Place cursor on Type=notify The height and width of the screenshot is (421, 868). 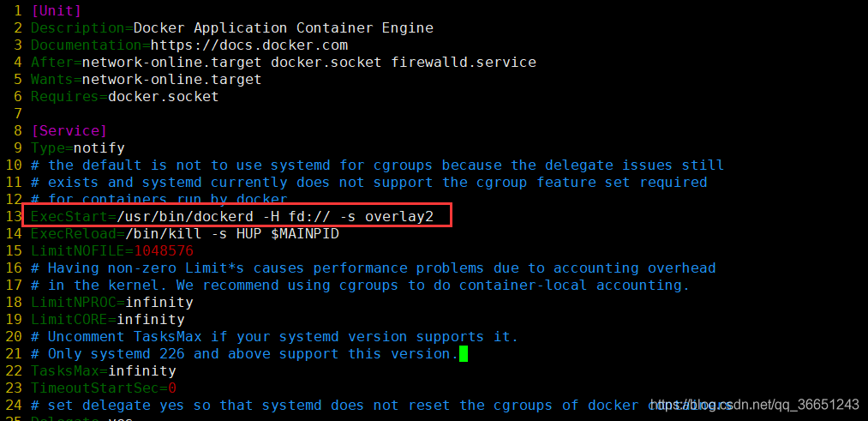pyautogui.click(x=77, y=147)
